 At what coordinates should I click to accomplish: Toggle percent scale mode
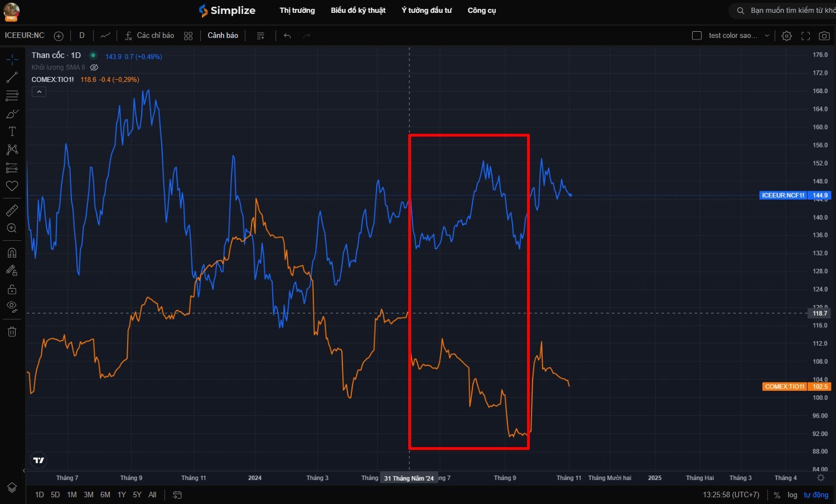pyautogui.click(x=776, y=495)
